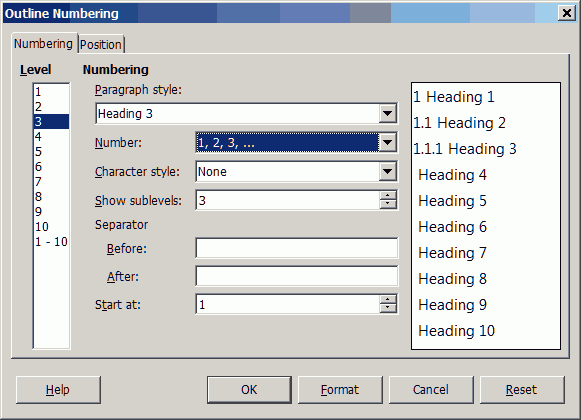Click the Separator Before field
This screenshot has width=581, height=420.
(x=296, y=248)
